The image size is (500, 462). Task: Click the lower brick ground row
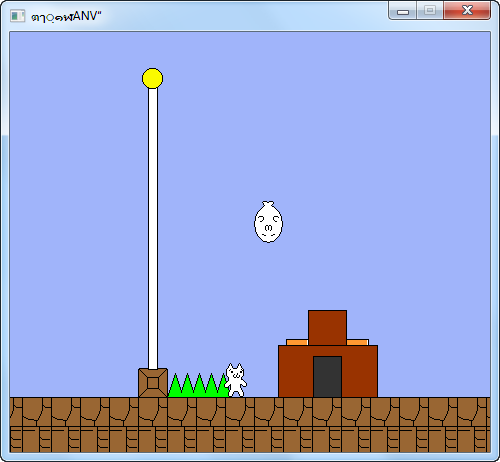pyautogui.click(x=250, y=439)
